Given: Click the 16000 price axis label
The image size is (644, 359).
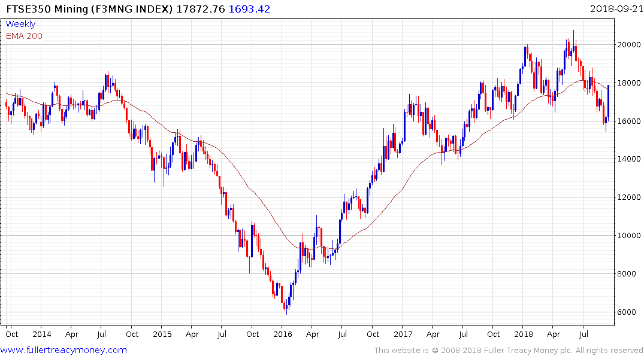Looking at the screenshot, I should click(630, 121).
